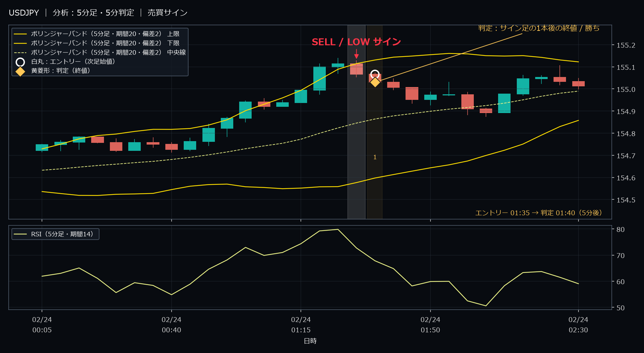
Task: Click the 02/24 00:05 time axis label
Action: pyautogui.click(x=42, y=325)
